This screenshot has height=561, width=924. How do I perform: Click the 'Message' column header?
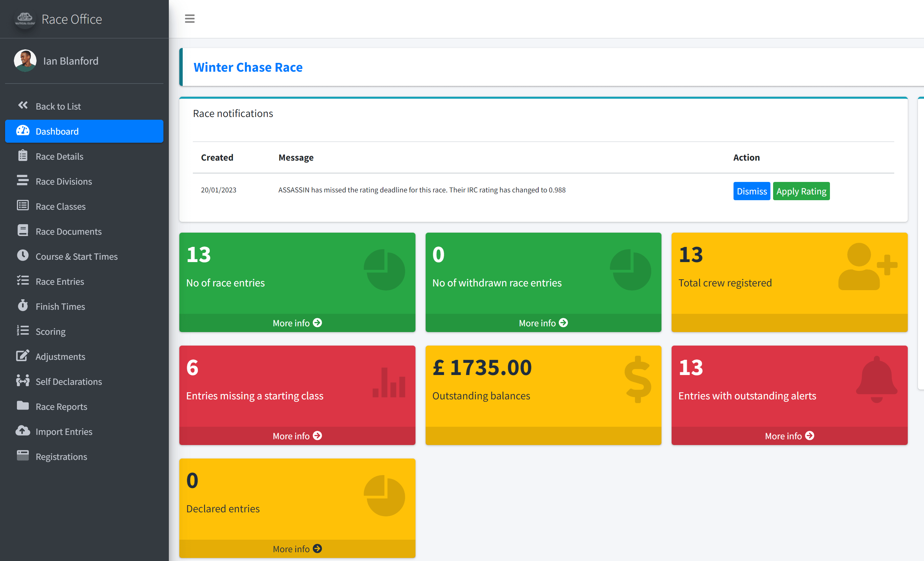pos(296,157)
